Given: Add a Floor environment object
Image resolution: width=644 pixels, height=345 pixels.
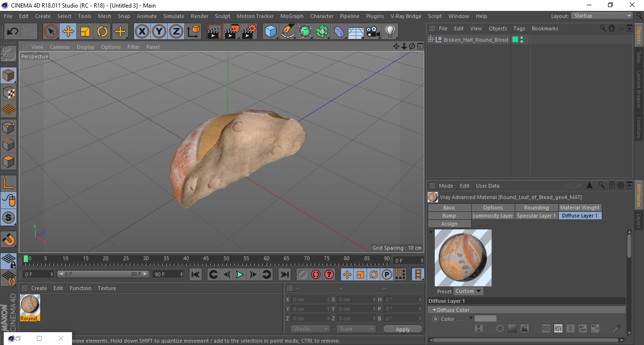Looking at the screenshot, I should coord(356,32).
